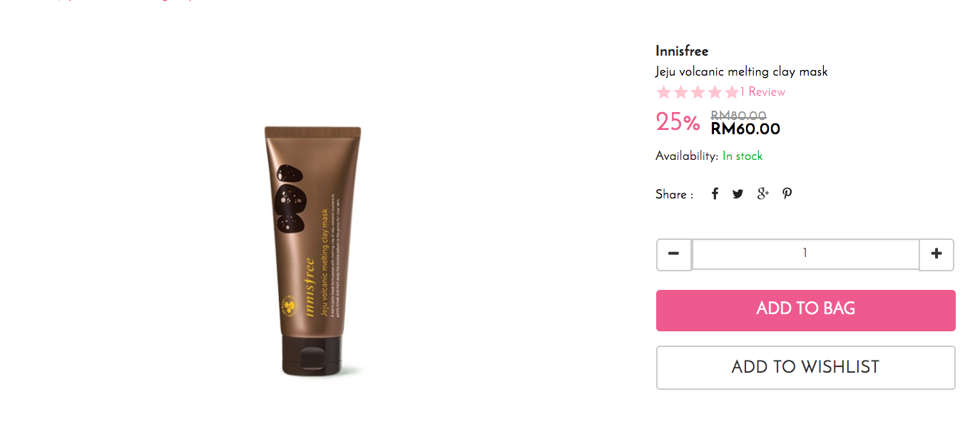Pin the product via Pinterest icon
The image size is (980, 427).
(x=787, y=194)
